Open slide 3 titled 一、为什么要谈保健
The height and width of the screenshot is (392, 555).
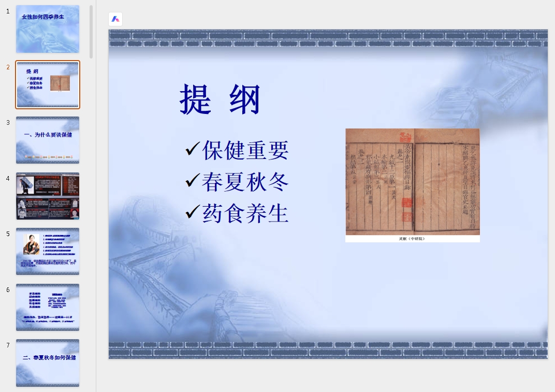click(x=48, y=140)
